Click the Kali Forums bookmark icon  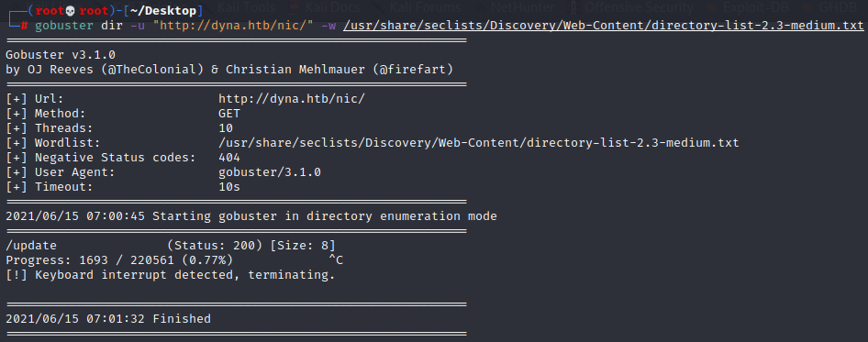(376, 7)
